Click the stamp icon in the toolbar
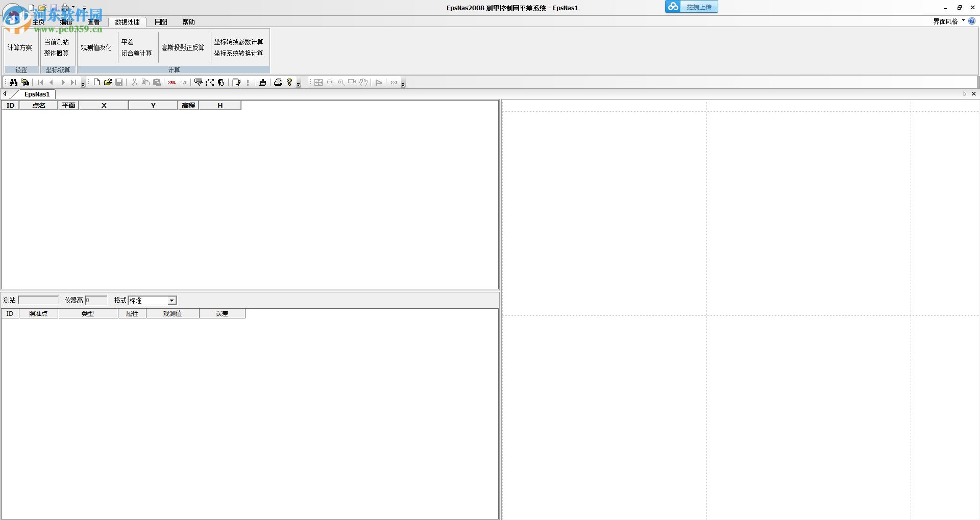The height and width of the screenshot is (520, 980). pyautogui.click(x=263, y=82)
